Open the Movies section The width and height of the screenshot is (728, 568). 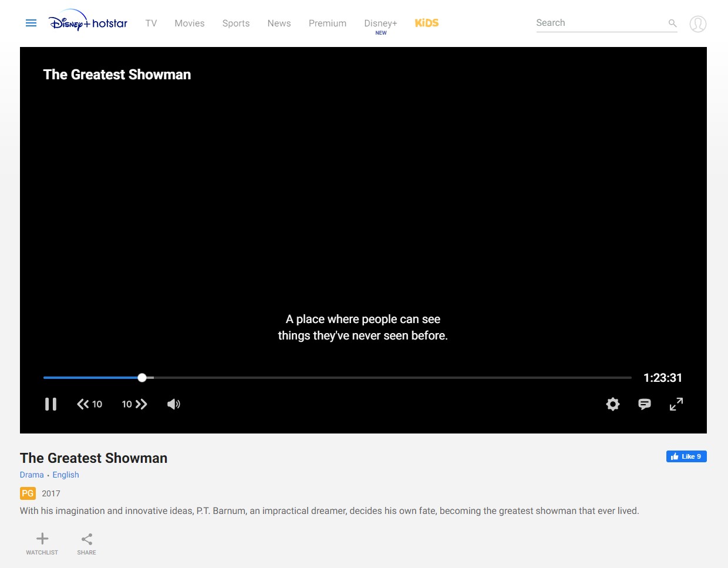(190, 23)
